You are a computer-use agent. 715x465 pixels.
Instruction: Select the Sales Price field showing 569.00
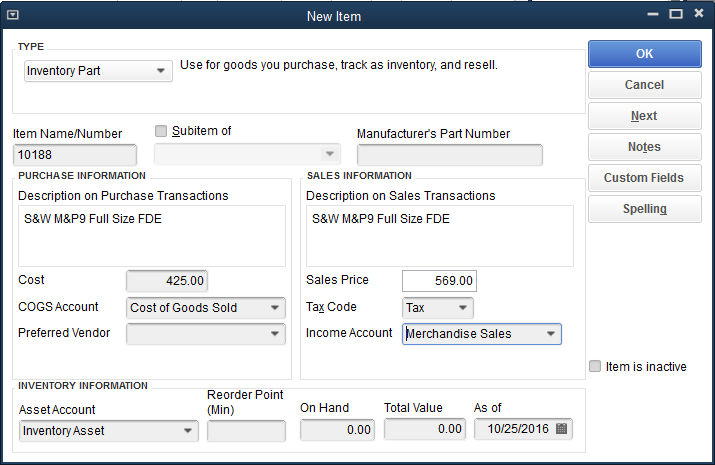[x=440, y=281]
